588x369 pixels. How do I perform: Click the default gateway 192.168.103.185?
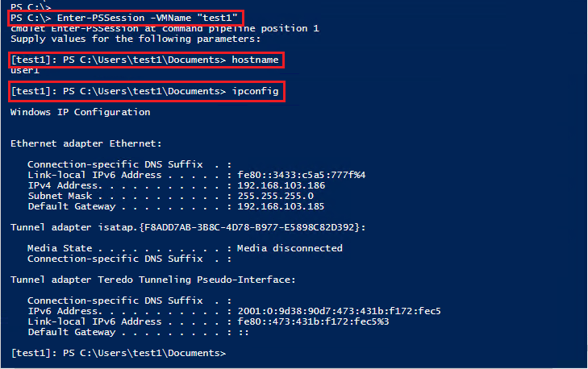[x=281, y=206]
